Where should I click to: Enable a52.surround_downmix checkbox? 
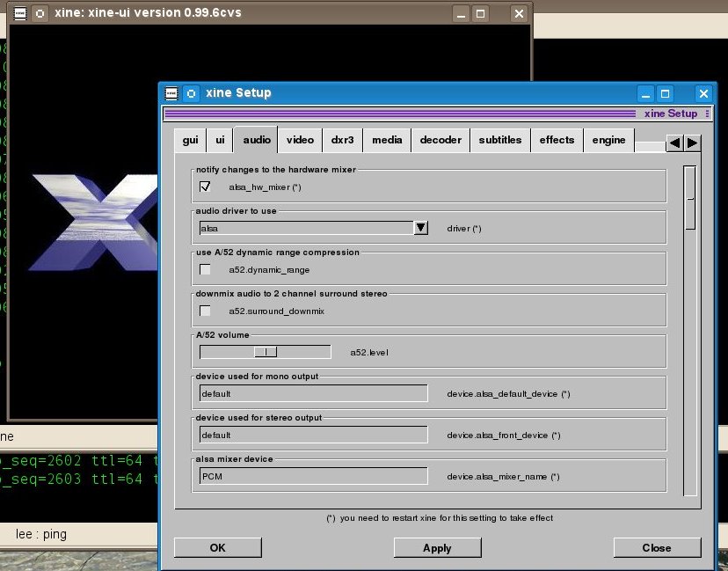click(205, 311)
